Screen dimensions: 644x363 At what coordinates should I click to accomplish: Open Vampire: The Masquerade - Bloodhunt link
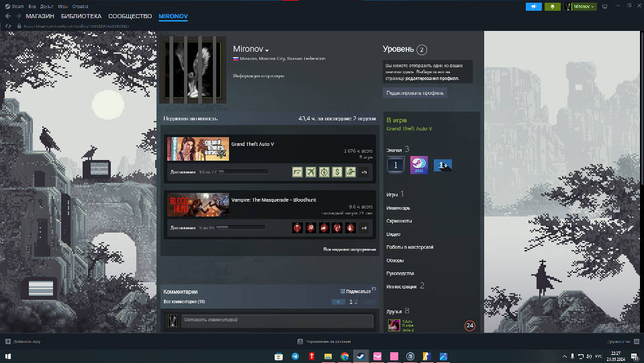tap(273, 200)
